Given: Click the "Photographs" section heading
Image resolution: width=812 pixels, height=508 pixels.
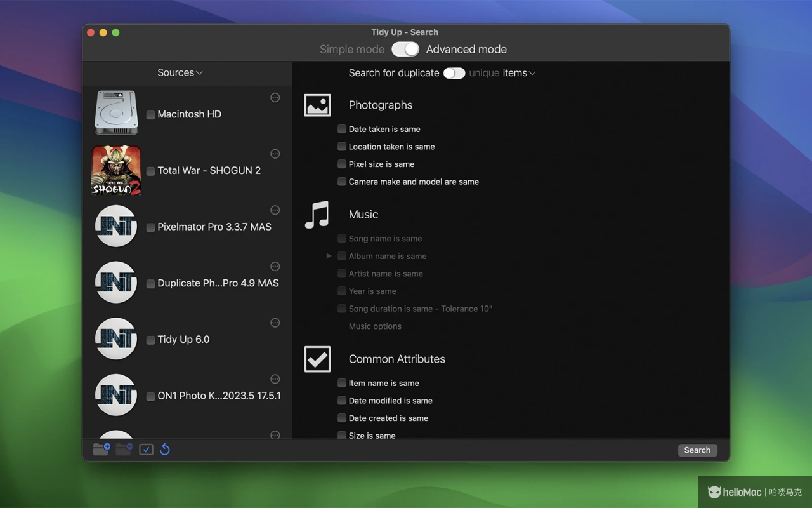Looking at the screenshot, I should (x=381, y=105).
